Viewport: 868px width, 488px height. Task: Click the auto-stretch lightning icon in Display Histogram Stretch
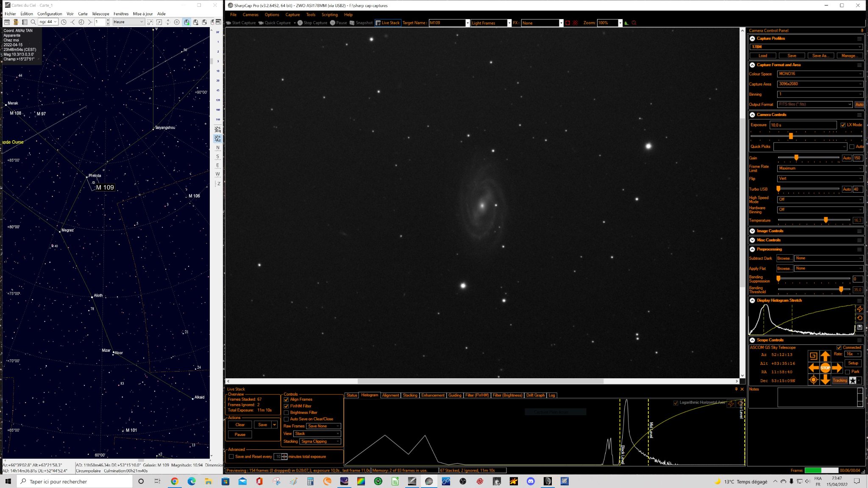pyautogui.click(x=860, y=309)
